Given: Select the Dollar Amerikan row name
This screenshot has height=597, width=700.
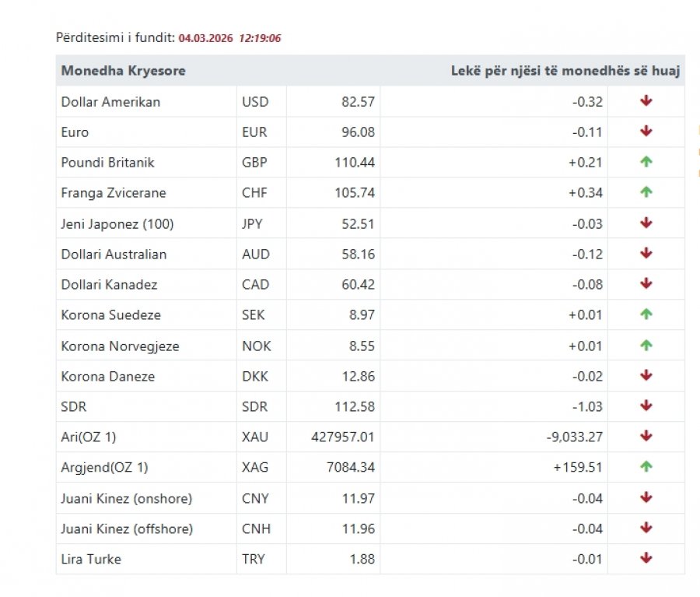Looking at the screenshot, I should (110, 102).
